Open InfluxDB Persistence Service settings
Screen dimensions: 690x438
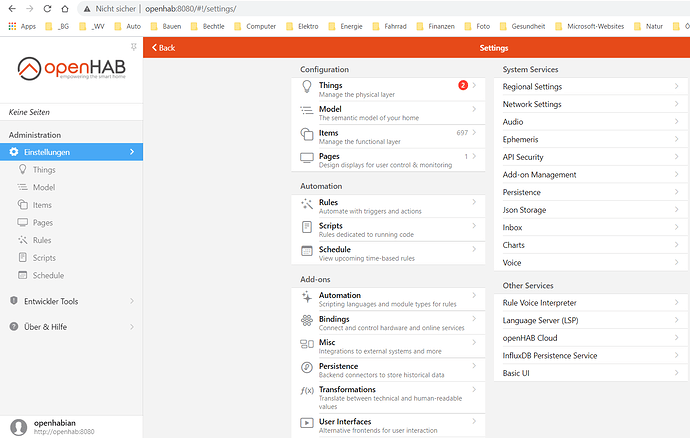pyautogui.click(x=591, y=356)
